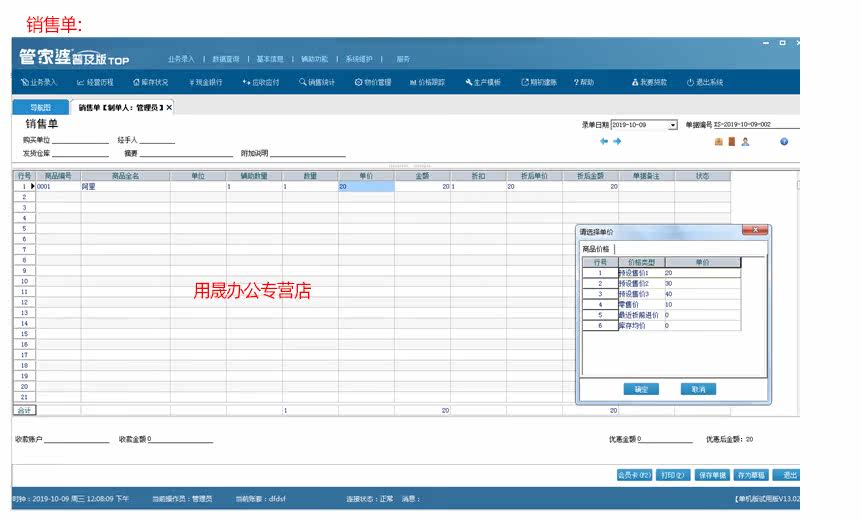Open 物价管理 in the toolbar

pyautogui.click(x=373, y=82)
